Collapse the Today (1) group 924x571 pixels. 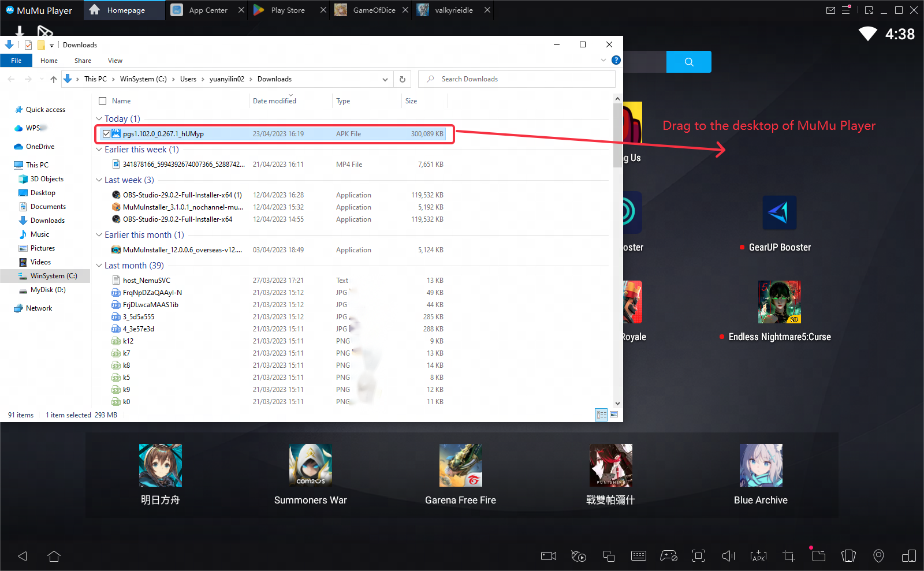click(99, 119)
